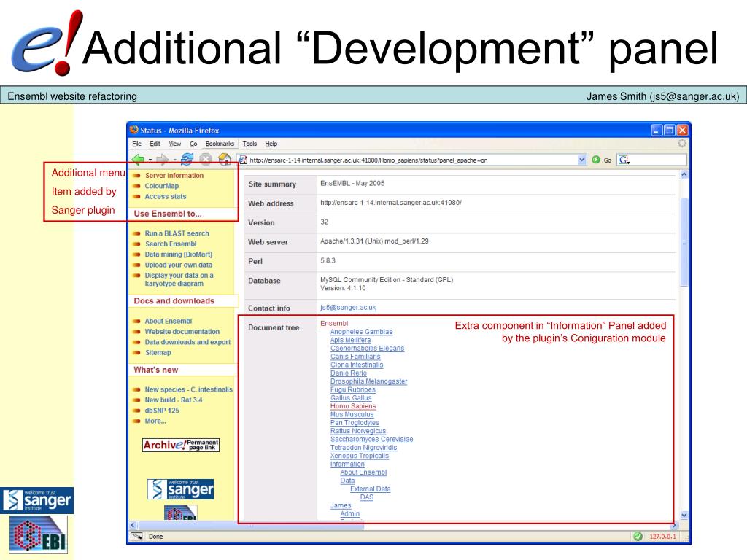Image resolution: width=747 pixels, height=560 pixels.
Task: Open the Back button history dropdown arrow
Action: (x=150, y=160)
